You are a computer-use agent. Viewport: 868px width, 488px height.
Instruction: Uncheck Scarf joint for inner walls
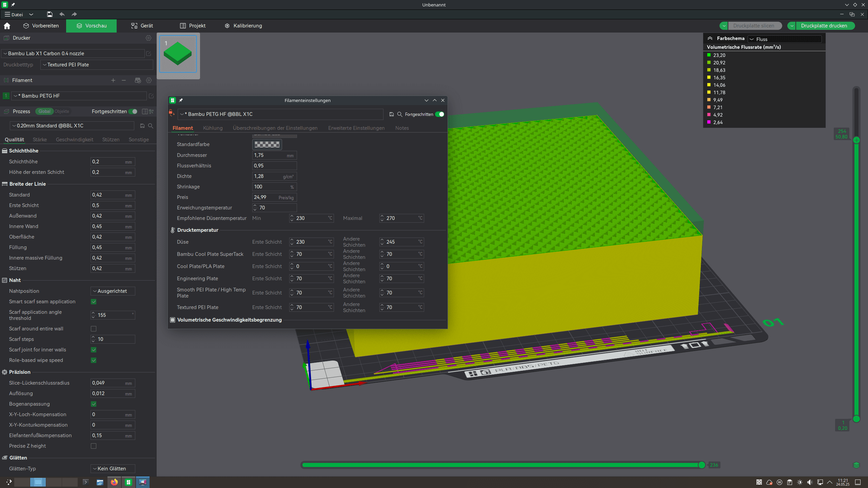(x=94, y=350)
